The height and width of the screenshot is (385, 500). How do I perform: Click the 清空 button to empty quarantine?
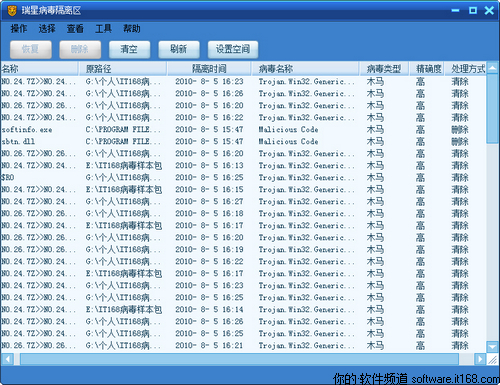(x=129, y=49)
